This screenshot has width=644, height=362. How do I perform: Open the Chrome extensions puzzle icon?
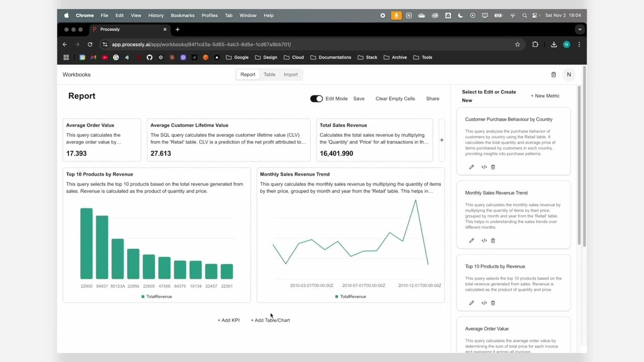click(x=535, y=44)
